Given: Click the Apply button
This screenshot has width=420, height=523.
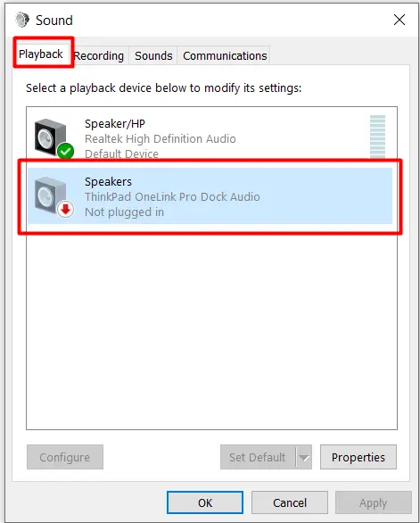Looking at the screenshot, I should click(x=374, y=502).
